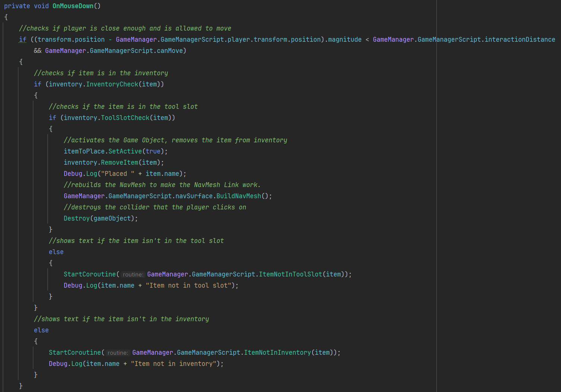The width and height of the screenshot is (561, 392).
Task: Click the underlined outer 'if' keyword
Action: 23,39
